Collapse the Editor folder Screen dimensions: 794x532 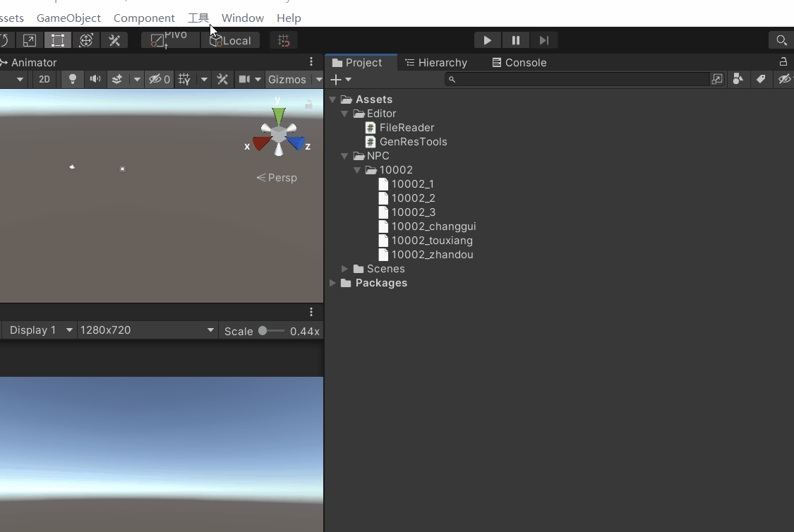pos(345,114)
